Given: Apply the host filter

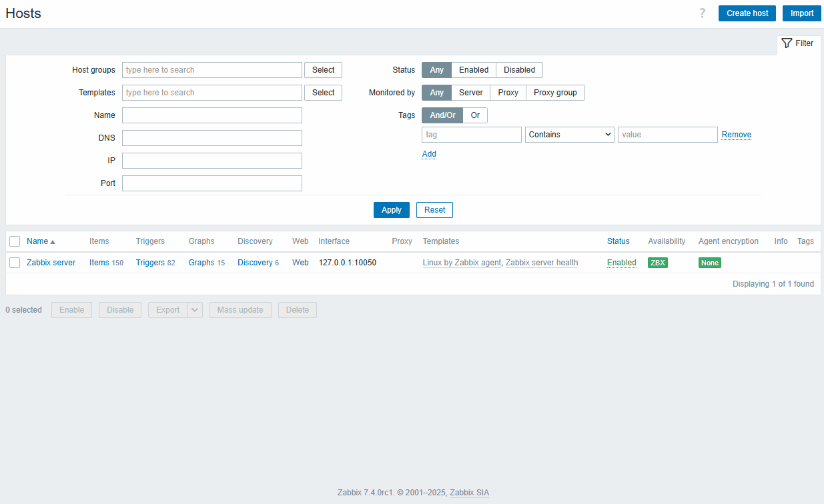Looking at the screenshot, I should [x=392, y=210].
